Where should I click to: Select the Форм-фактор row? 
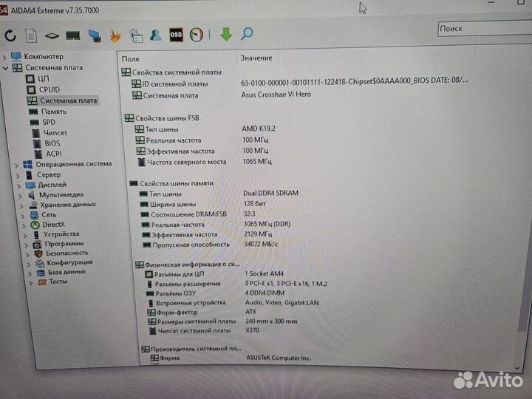(202, 312)
